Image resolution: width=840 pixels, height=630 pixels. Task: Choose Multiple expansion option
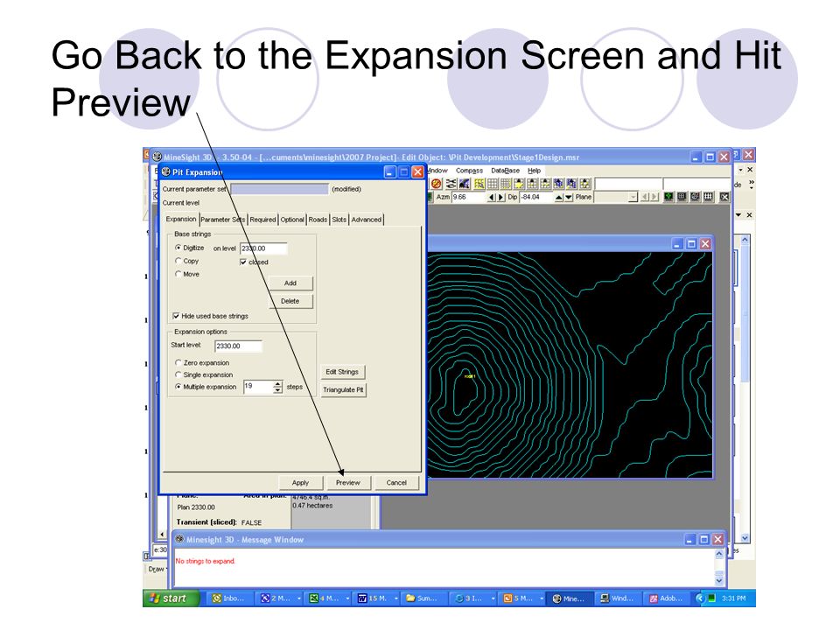pos(178,386)
